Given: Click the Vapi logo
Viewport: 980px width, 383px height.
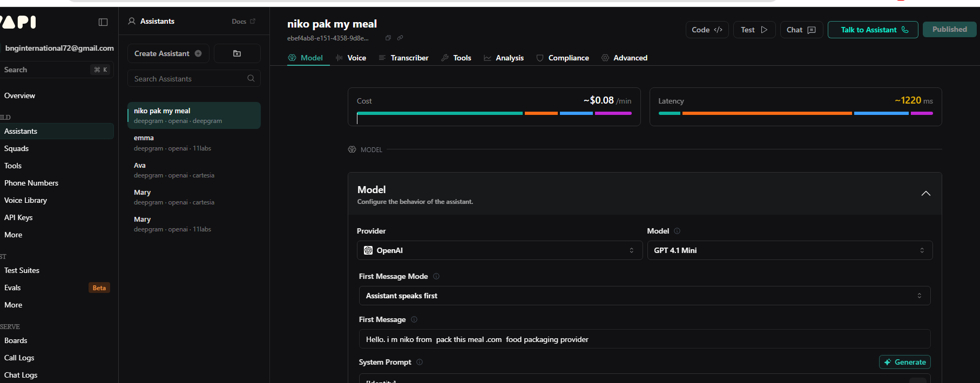Looking at the screenshot, I should pyautogui.click(x=18, y=22).
